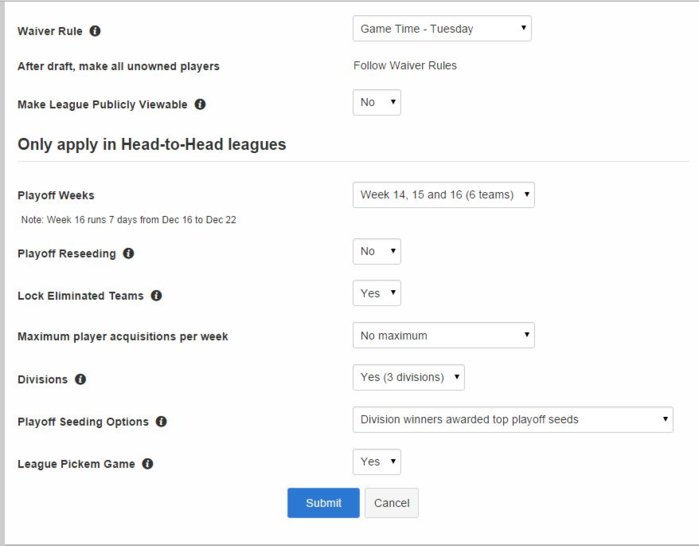Click the Submit button

pos(323,503)
